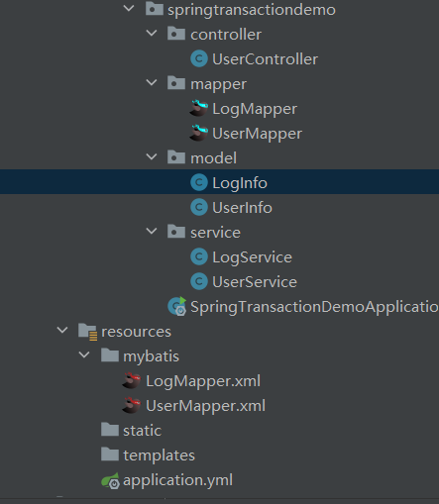Open the UserMapper interface

[x=257, y=134]
